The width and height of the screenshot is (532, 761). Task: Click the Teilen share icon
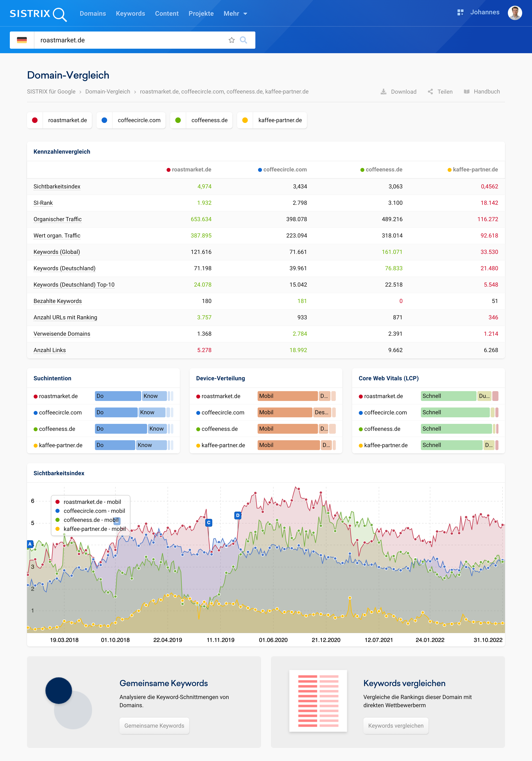pyautogui.click(x=430, y=92)
